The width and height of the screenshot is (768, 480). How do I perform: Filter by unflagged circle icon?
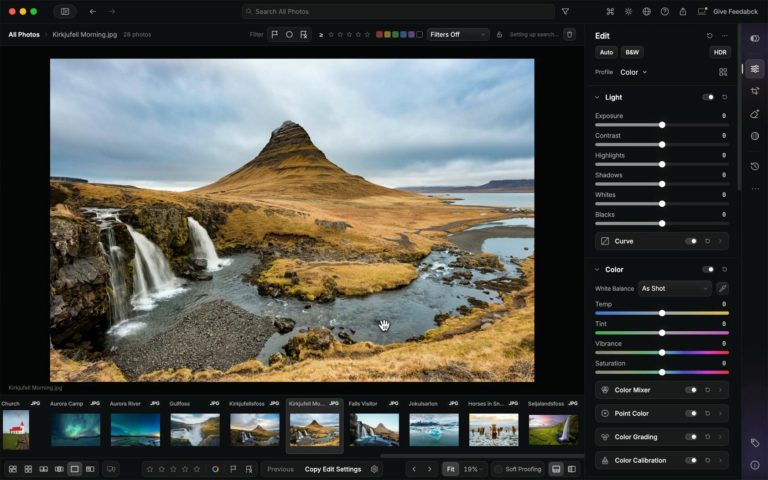coord(289,34)
